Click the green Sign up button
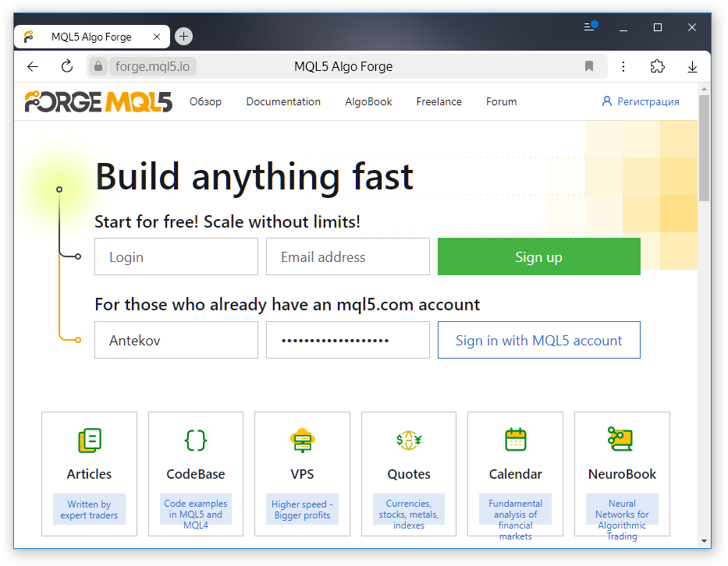 point(538,256)
